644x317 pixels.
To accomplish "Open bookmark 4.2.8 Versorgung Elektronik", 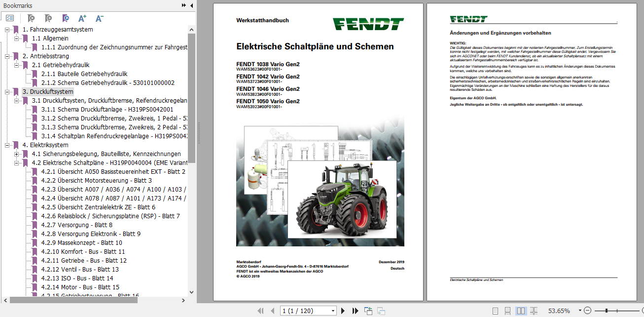I will [x=91, y=234].
